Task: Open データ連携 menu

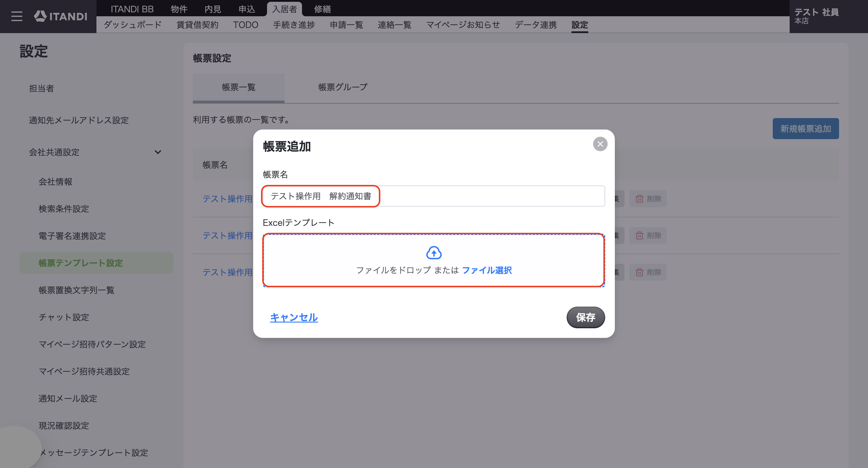Action: (x=536, y=25)
